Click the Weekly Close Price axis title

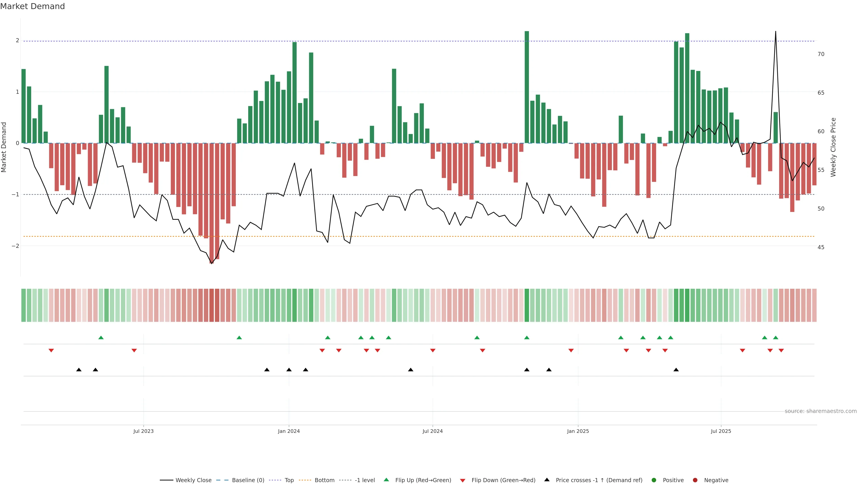pos(833,147)
